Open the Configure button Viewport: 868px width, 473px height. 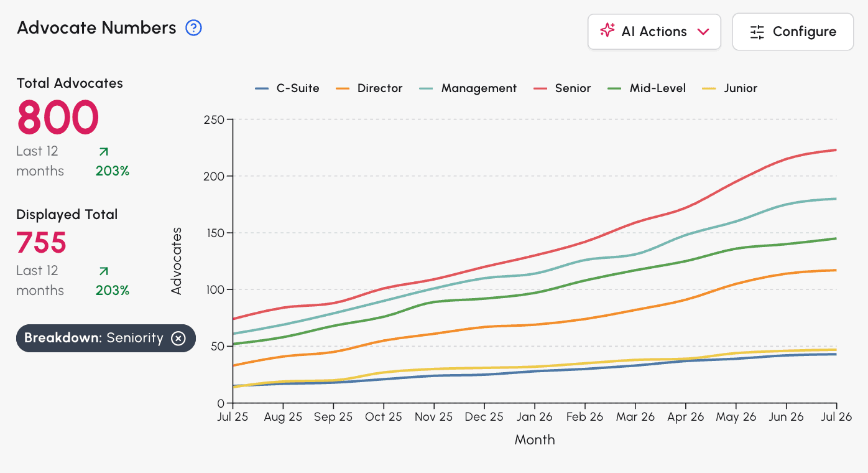tap(793, 32)
